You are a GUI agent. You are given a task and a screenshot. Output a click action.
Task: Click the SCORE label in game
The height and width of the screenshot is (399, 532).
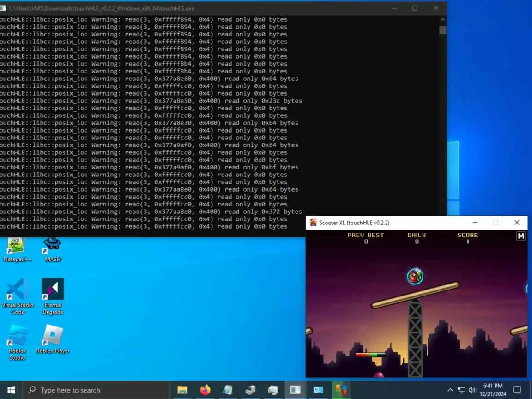(x=467, y=235)
